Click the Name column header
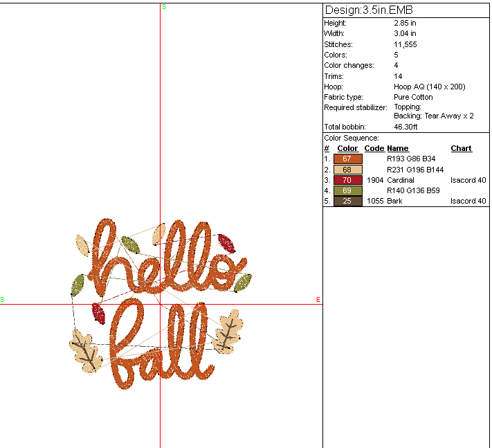This screenshot has height=448, width=492. tap(397, 148)
